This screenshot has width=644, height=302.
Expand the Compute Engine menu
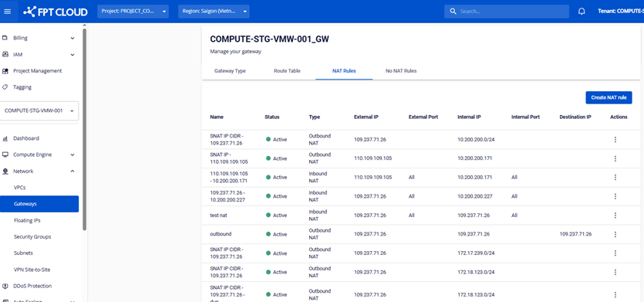point(39,154)
